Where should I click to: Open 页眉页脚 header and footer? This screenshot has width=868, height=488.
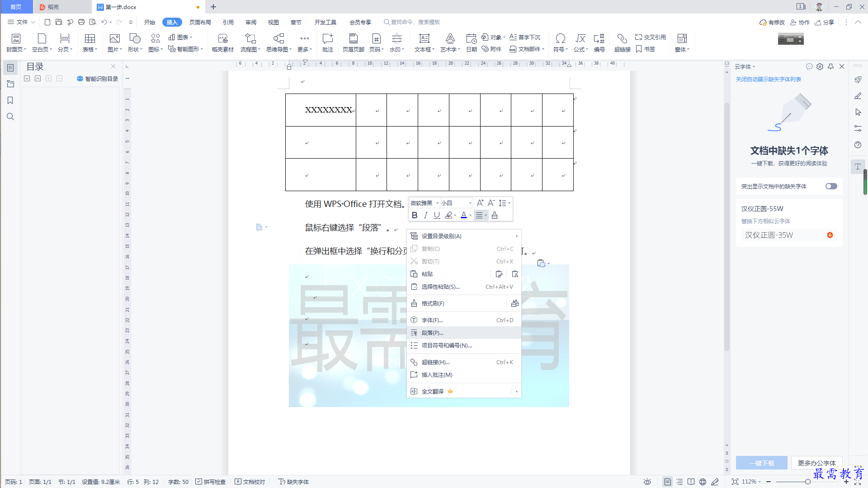[354, 43]
